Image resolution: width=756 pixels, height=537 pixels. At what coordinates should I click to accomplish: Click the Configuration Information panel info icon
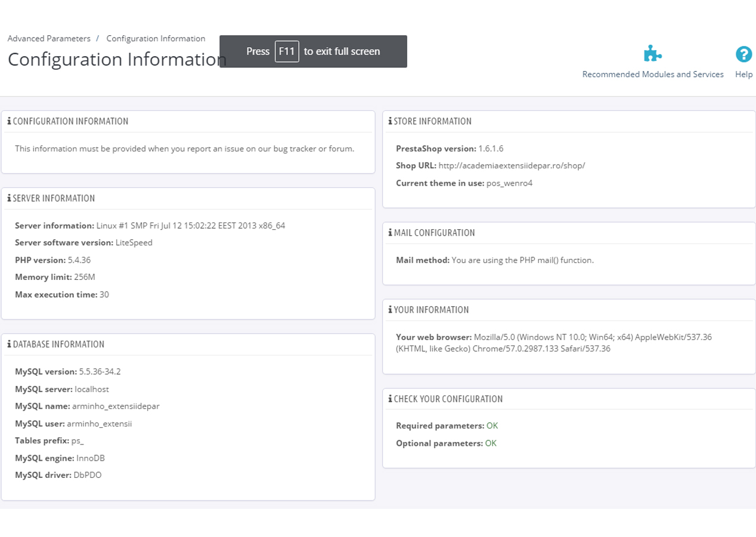[x=9, y=121]
